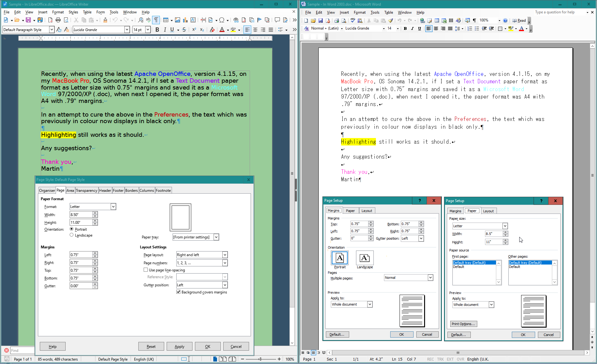Screen dimensions: 597x364
Task: Apply Bold in Writer formatting toolbar
Action: tap(157, 30)
